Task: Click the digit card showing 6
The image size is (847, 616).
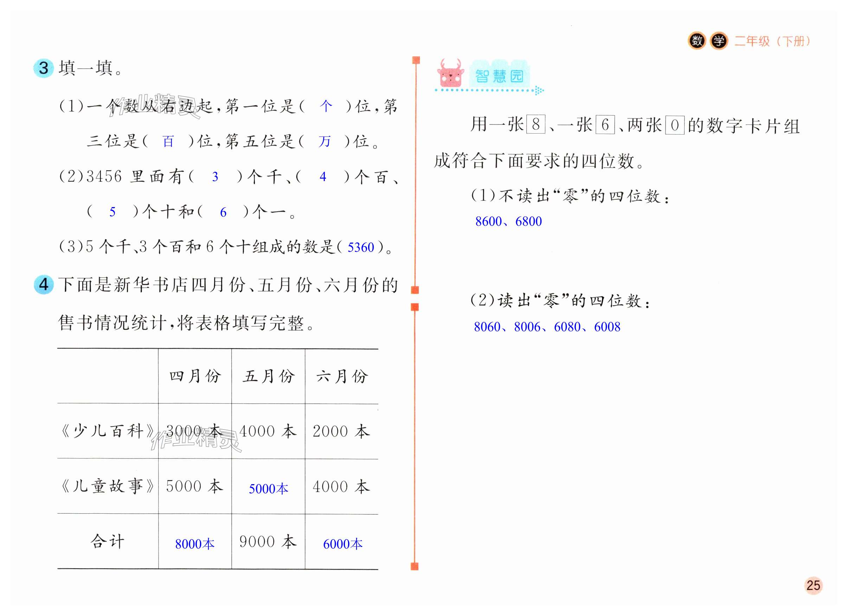Action: click(x=605, y=124)
